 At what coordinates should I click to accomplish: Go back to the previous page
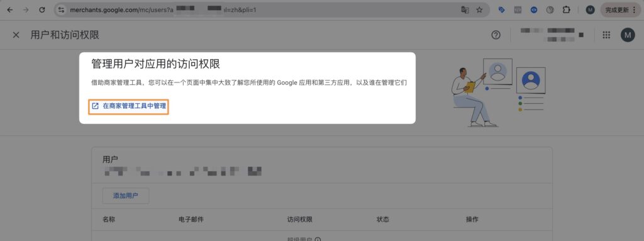[10, 10]
